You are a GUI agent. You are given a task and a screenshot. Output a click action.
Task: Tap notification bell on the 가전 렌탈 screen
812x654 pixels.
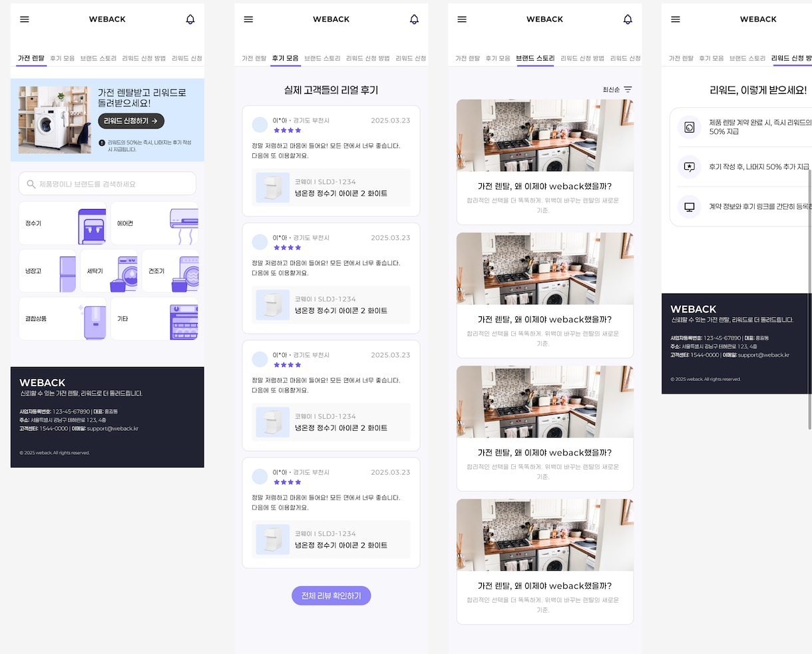pyautogui.click(x=190, y=19)
